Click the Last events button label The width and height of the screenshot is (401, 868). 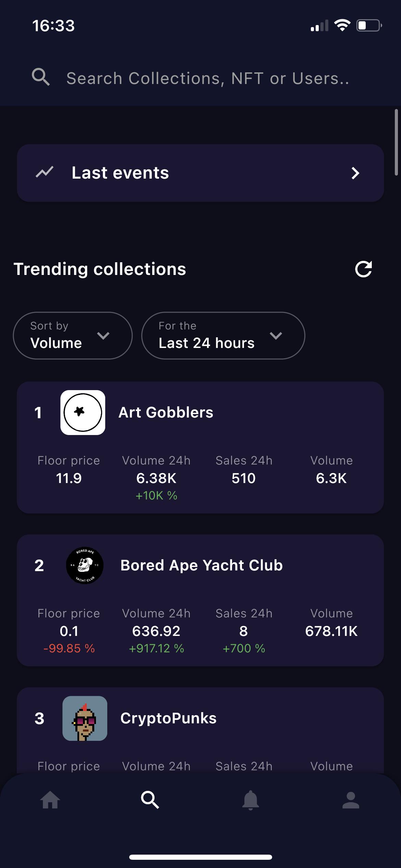[x=120, y=173]
